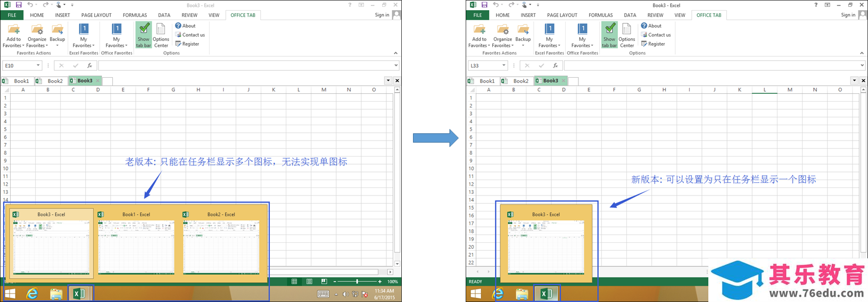This screenshot has height=302, width=868.
Task: Click Contact us in left window ribbon
Action: (190, 35)
